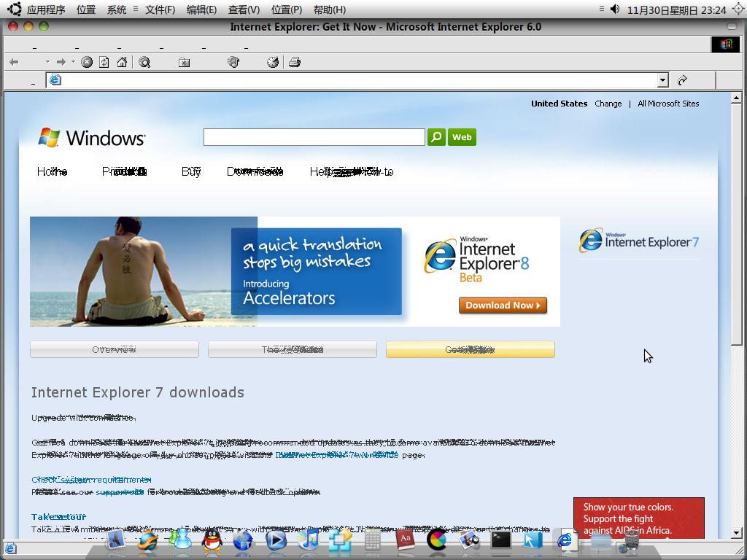Image resolution: width=747 pixels, height=560 pixels.
Task: Open the Help and How-to navigation tab
Action: coord(352,171)
